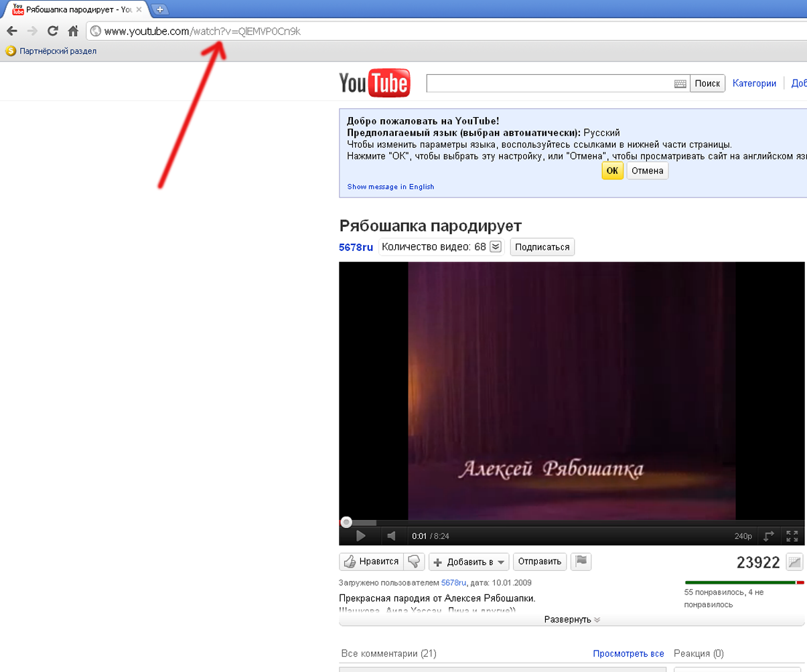
Task: Open the virtual keyboard icon in the search box
Action: [680, 84]
